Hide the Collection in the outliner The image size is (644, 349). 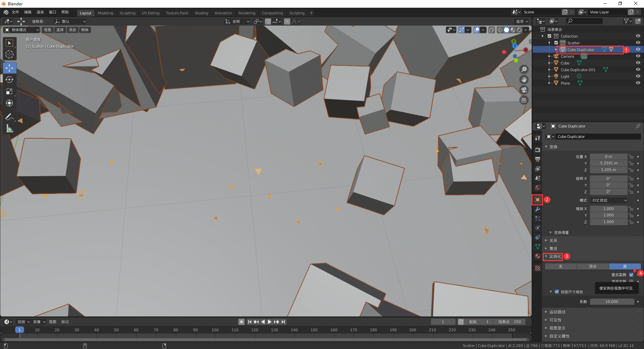[638, 36]
